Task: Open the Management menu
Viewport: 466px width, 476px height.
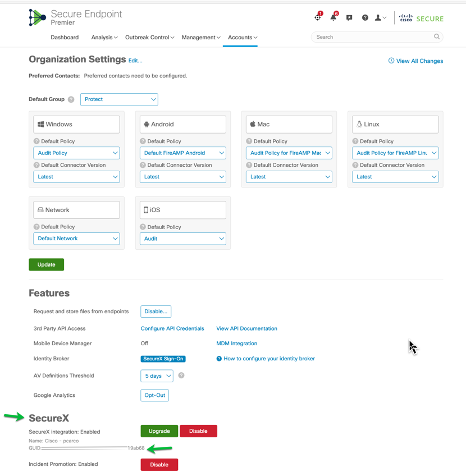Action: (201, 38)
